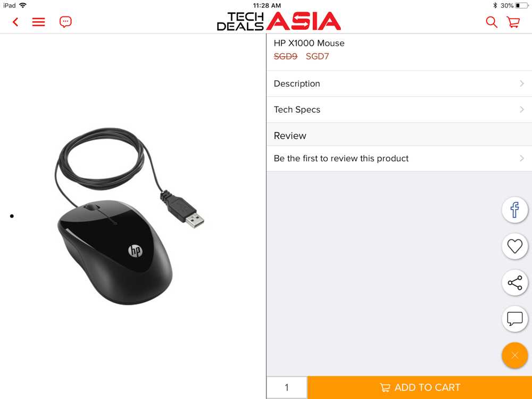
Task: Share product on Facebook
Action: tap(514, 210)
